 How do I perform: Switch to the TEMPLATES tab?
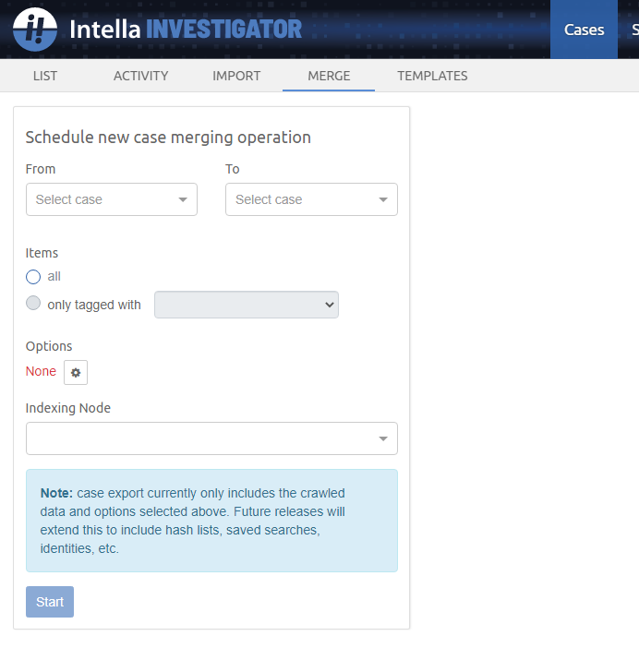pos(432,76)
